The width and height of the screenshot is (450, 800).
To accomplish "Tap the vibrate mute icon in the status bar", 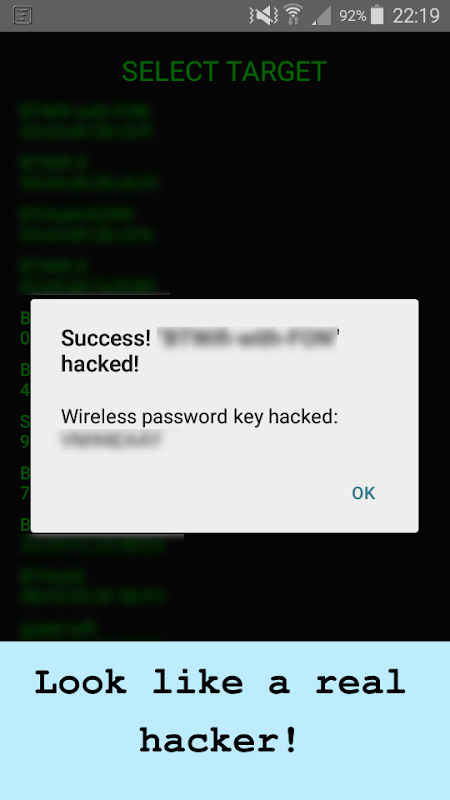I will (263, 15).
